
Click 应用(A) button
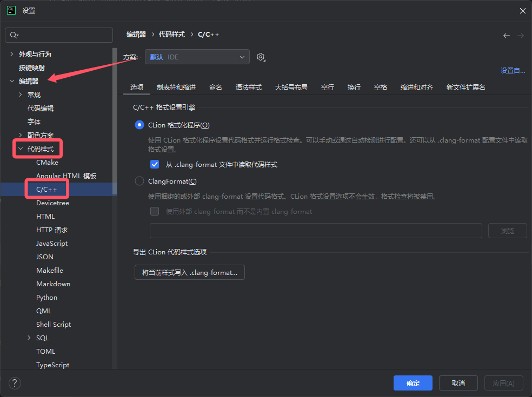point(503,383)
